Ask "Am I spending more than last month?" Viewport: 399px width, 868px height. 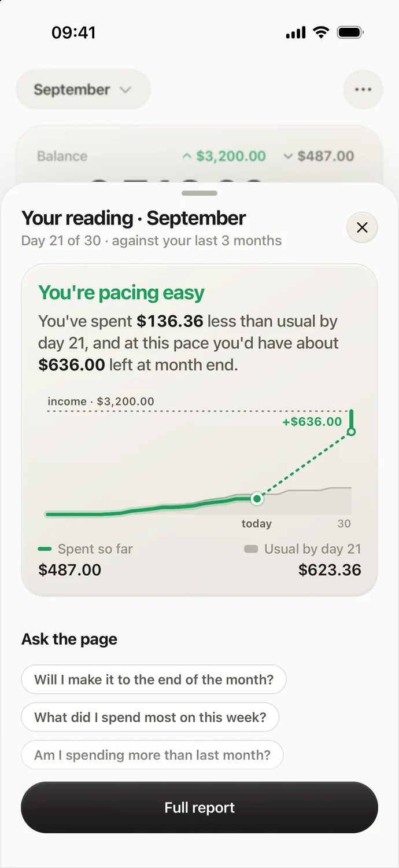coord(152,755)
